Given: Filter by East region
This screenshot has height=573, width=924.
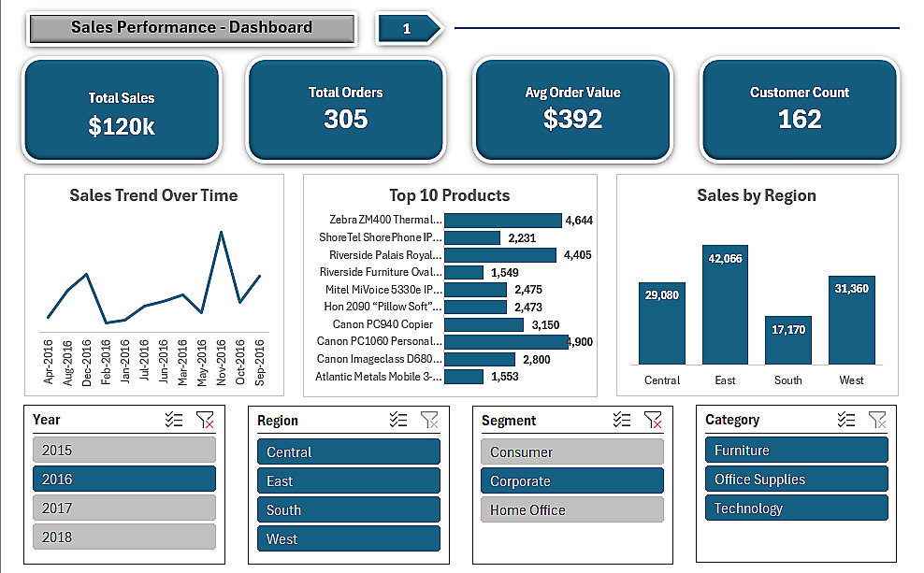Looking at the screenshot, I should tap(349, 480).
